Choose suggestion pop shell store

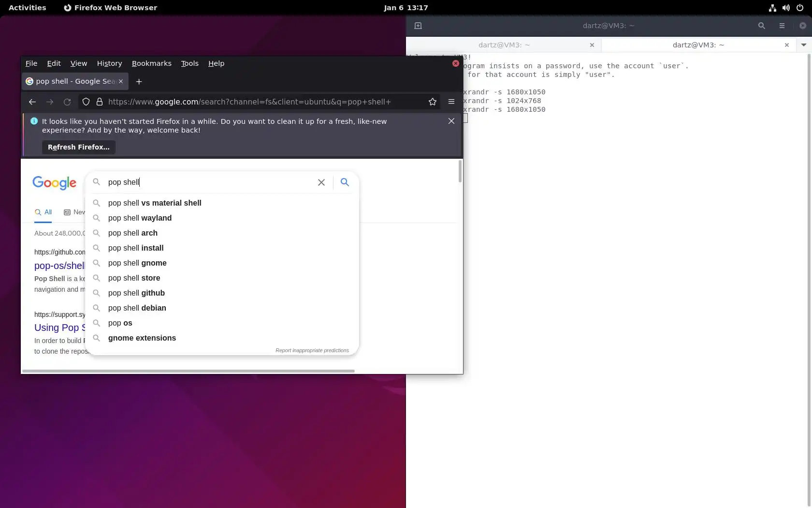222,278
